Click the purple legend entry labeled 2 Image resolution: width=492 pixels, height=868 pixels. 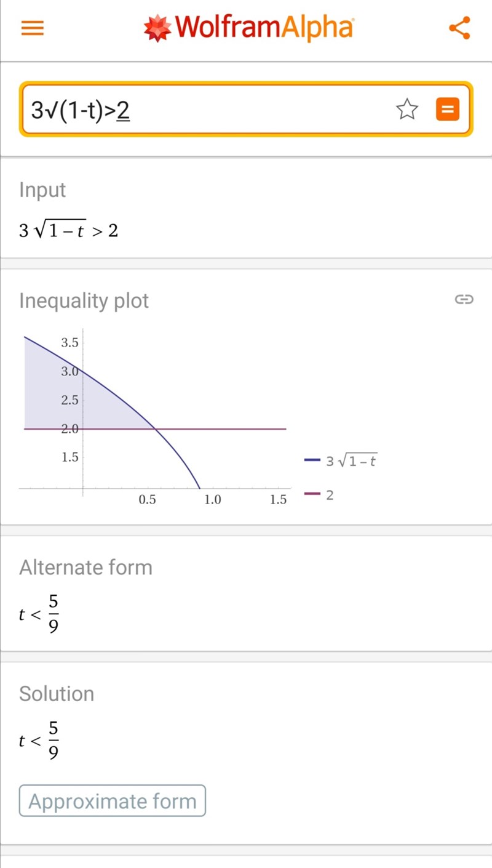tap(319, 494)
